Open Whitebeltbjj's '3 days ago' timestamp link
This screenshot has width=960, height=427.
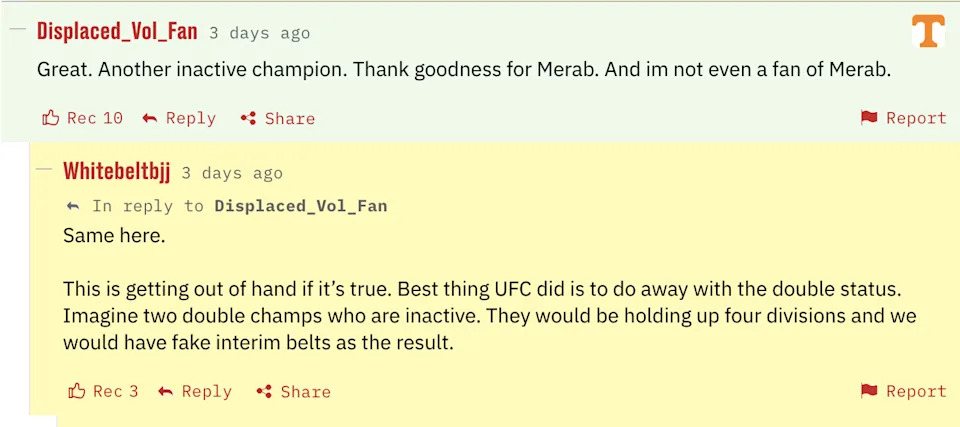232,173
